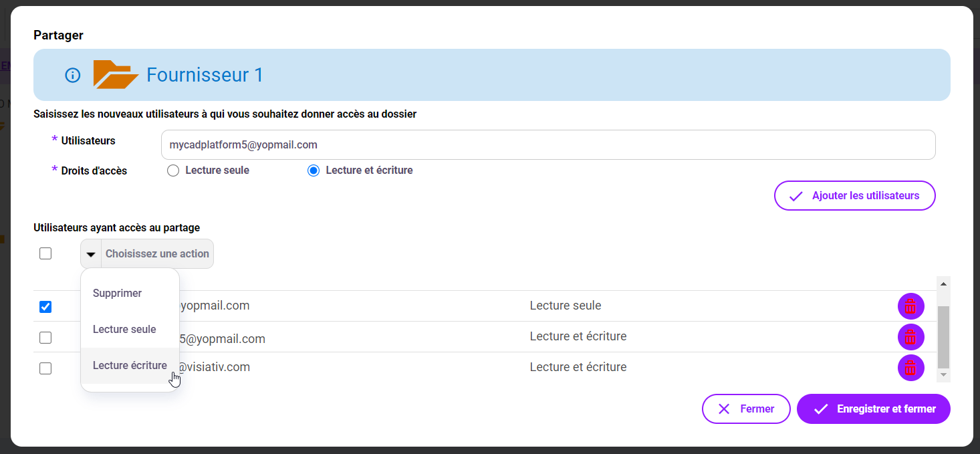Click the user list scroll up arrow

[x=943, y=284]
